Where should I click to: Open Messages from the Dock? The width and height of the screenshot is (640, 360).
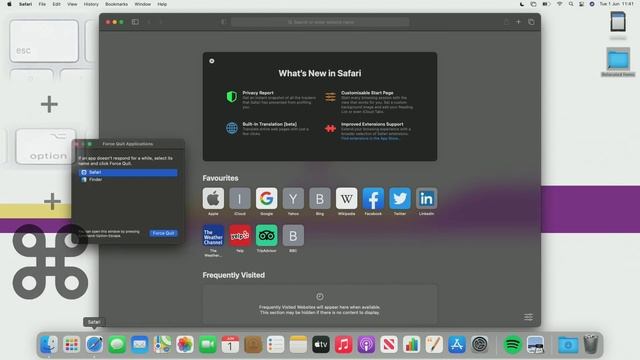point(117,344)
